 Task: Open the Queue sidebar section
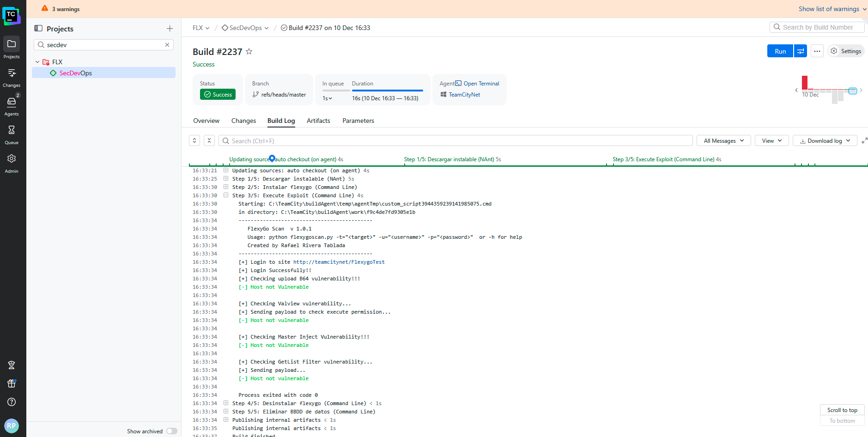point(12,134)
